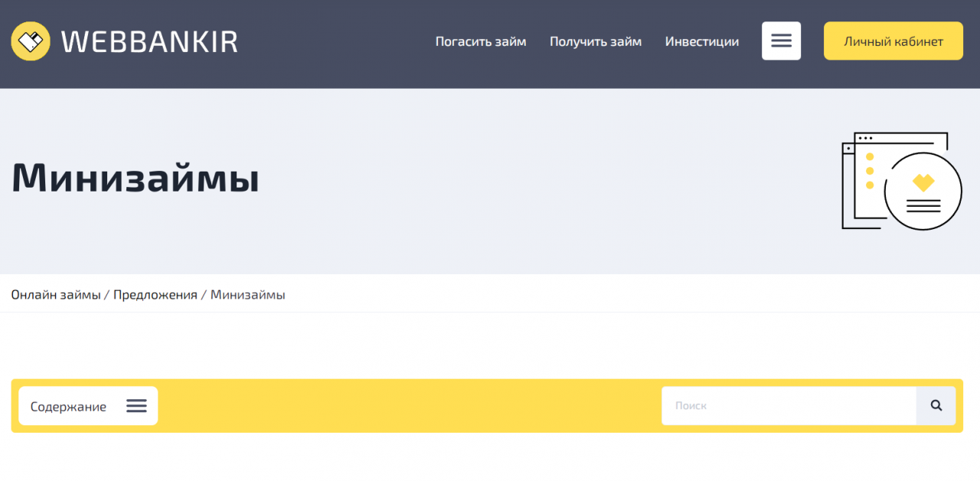Navigate to the "Предложения" breadcrumb
This screenshot has height=481, width=980.
155,295
